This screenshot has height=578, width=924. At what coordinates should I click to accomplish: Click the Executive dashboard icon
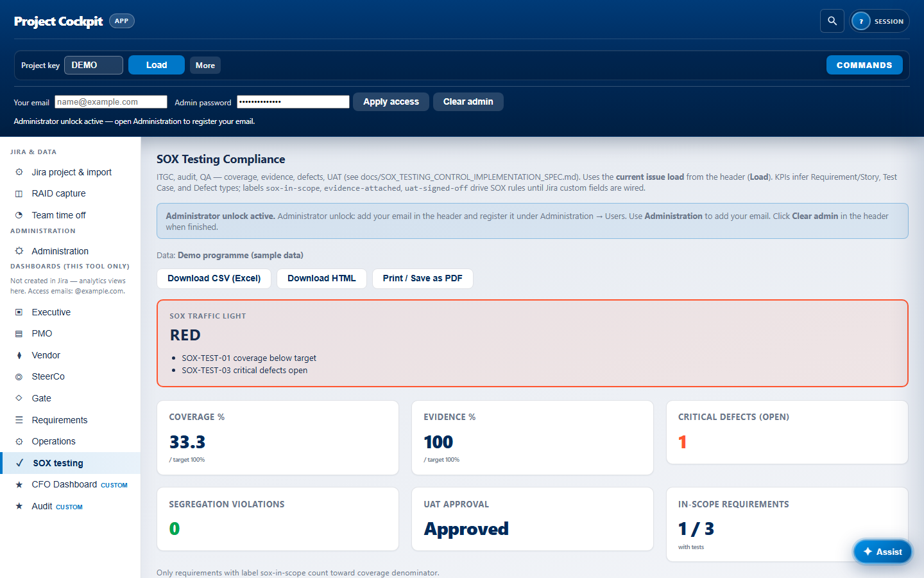pyautogui.click(x=19, y=312)
